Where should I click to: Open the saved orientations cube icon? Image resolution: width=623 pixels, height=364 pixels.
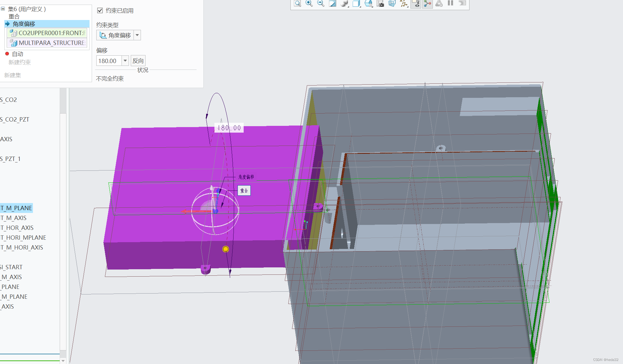pyautogui.click(x=356, y=3)
